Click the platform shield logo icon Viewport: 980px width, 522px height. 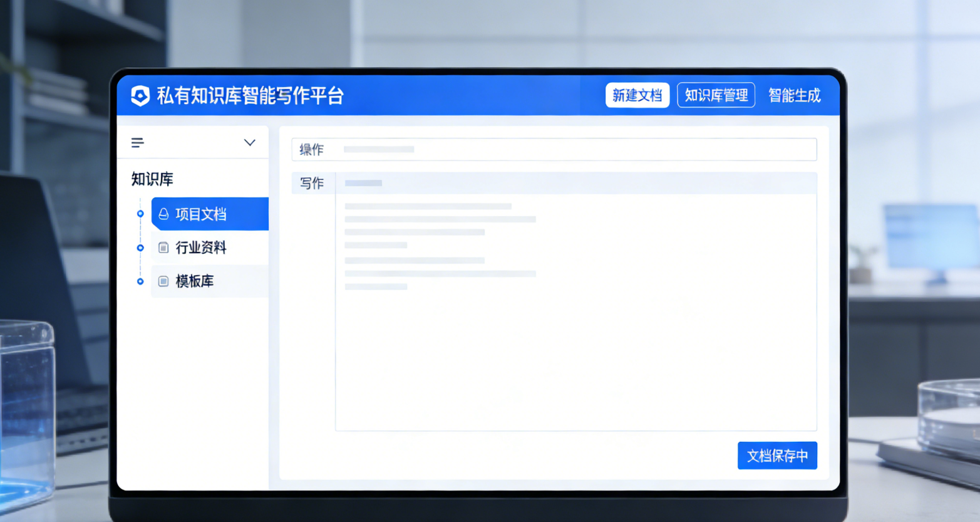click(x=140, y=96)
